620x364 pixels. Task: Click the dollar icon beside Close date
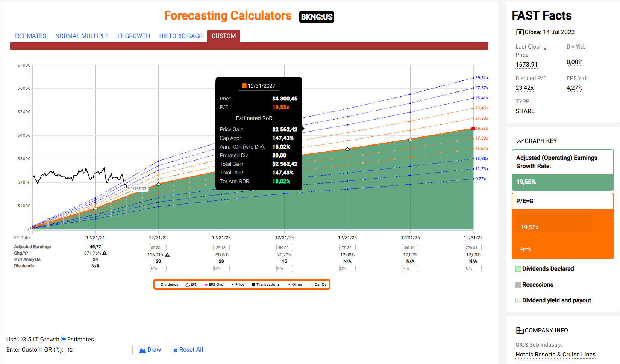(520, 32)
